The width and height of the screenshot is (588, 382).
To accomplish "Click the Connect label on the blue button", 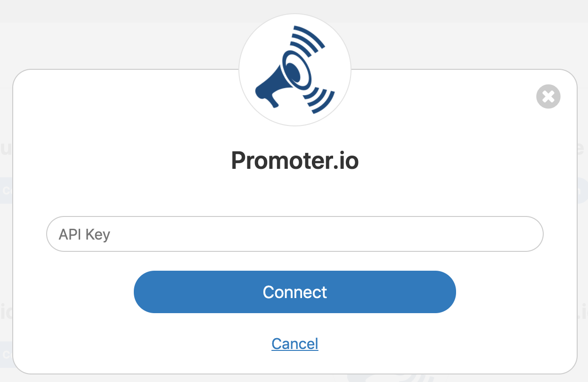I will (x=295, y=292).
